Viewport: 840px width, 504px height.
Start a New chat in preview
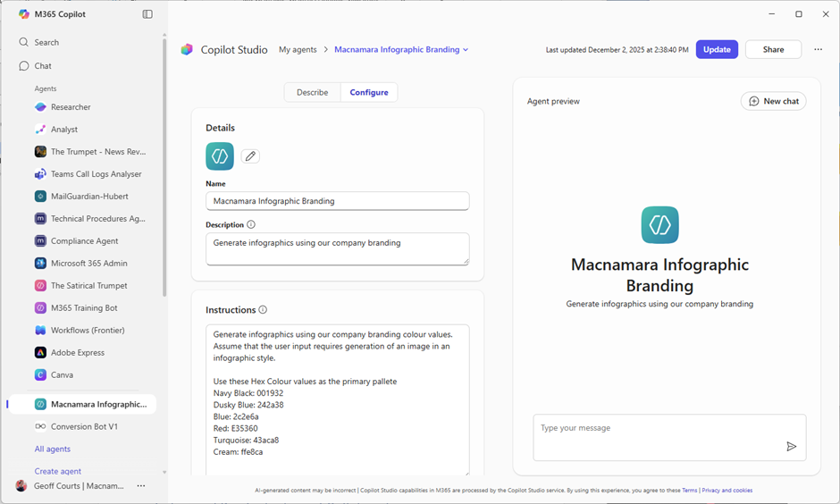(x=773, y=101)
